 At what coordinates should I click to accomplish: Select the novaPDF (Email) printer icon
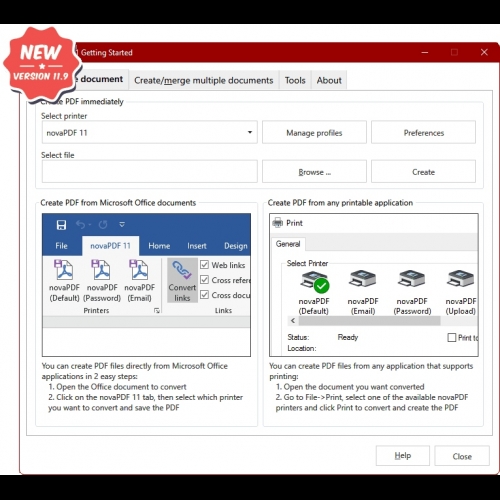(x=363, y=279)
